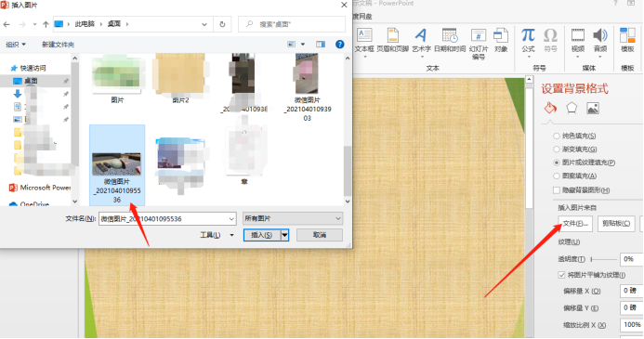Select the 微信图片_20210401093903 file

point(307,87)
